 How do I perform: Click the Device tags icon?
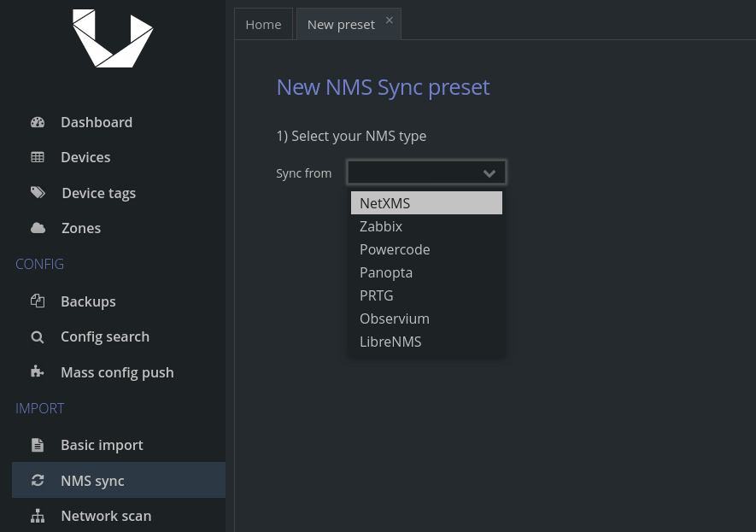38,193
